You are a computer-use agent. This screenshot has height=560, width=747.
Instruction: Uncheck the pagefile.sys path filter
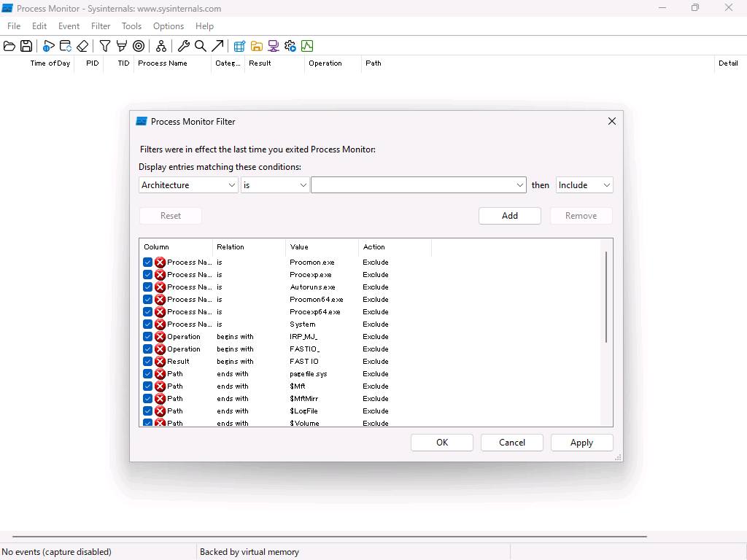point(148,373)
